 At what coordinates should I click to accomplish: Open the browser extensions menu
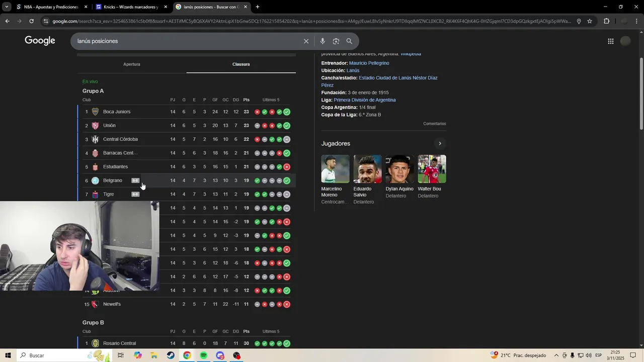tap(606, 21)
